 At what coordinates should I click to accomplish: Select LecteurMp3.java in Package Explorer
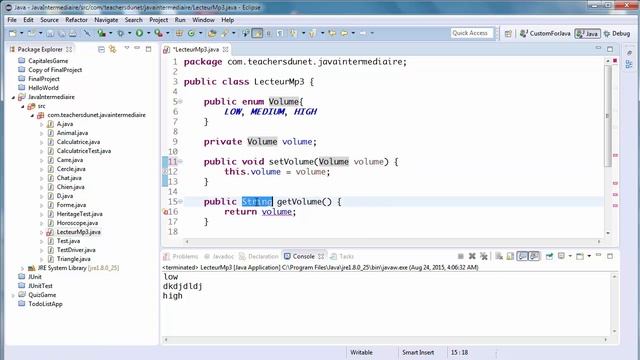pyautogui.click(x=78, y=232)
